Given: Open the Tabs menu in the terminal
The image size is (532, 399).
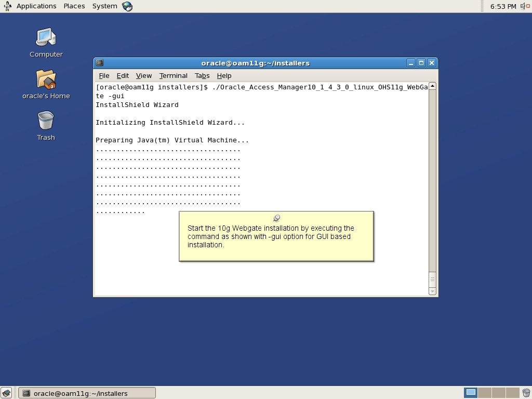Looking at the screenshot, I should pyautogui.click(x=202, y=75).
